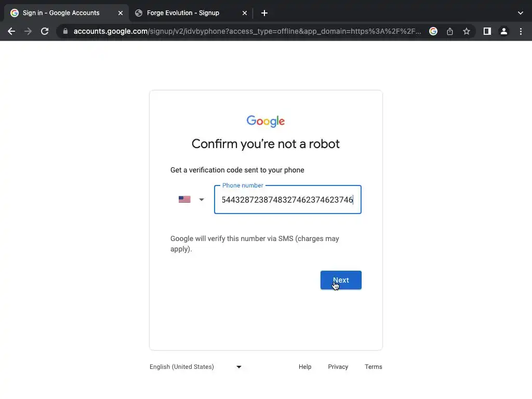
Task: Open the country code flag dropdown
Action: [191, 199]
